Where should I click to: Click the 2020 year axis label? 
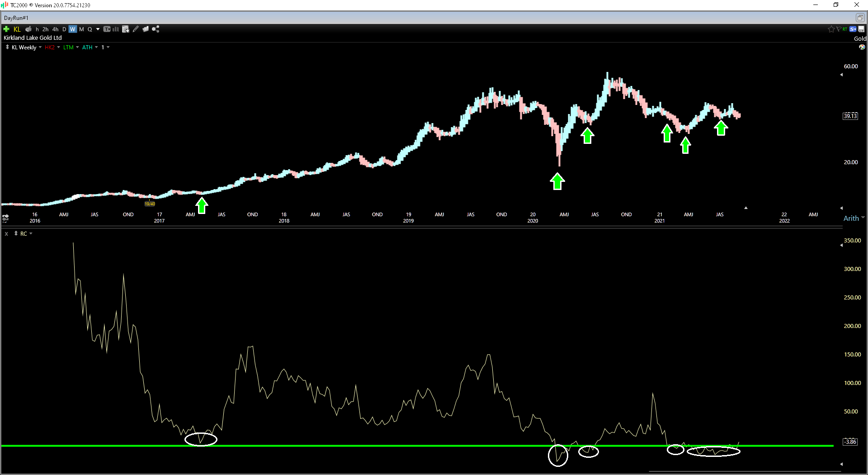tap(533, 221)
